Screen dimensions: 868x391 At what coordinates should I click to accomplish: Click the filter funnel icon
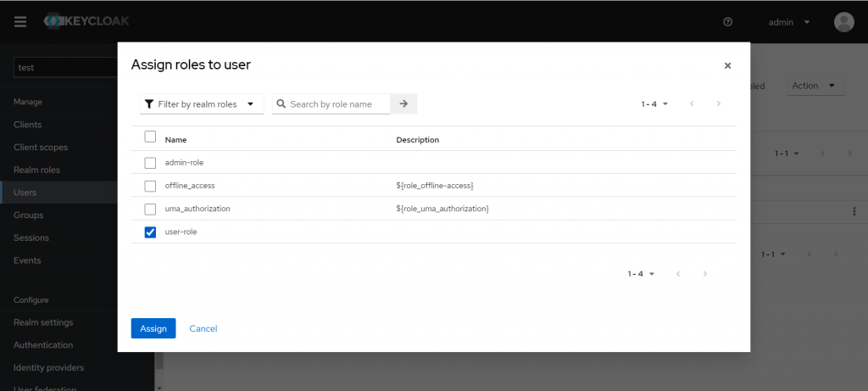(x=149, y=104)
